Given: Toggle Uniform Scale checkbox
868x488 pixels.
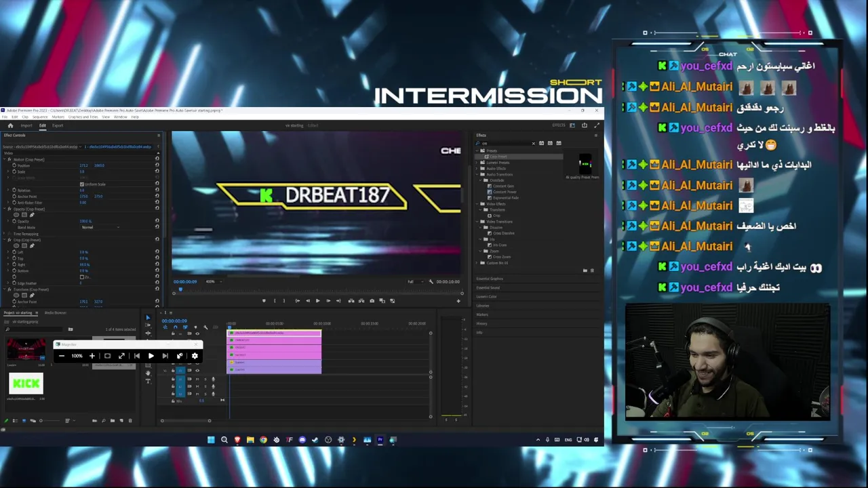Looking at the screenshot, I should pyautogui.click(x=82, y=184).
